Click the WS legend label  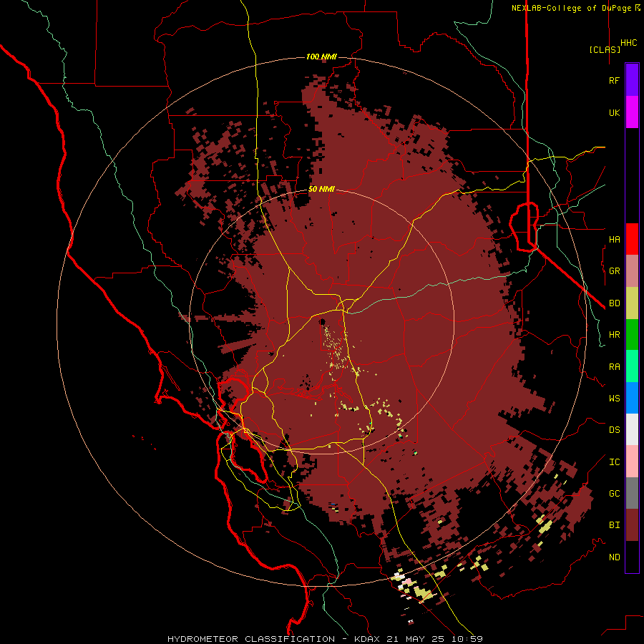point(614,398)
